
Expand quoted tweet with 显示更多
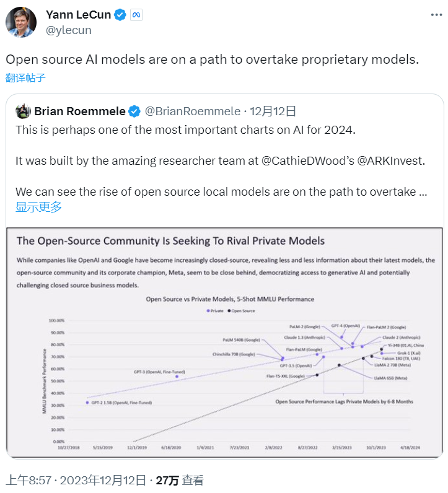tap(38, 207)
